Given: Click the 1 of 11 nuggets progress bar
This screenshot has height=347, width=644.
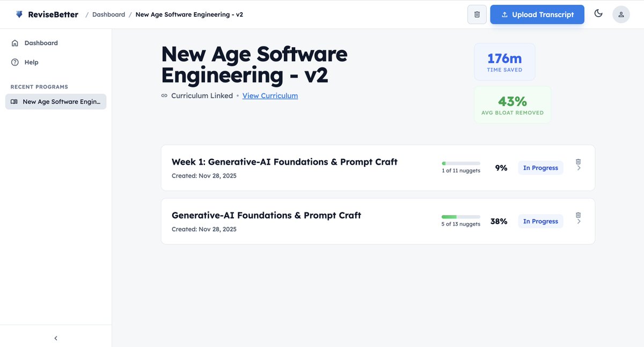Looking at the screenshot, I should (461, 163).
